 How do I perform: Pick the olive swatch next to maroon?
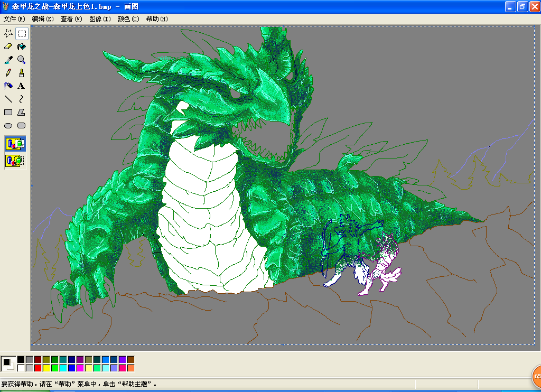46,360
